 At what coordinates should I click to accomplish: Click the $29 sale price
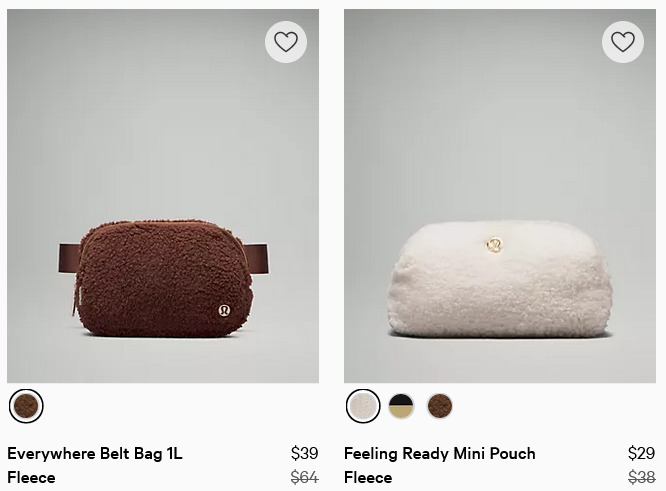pos(641,453)
